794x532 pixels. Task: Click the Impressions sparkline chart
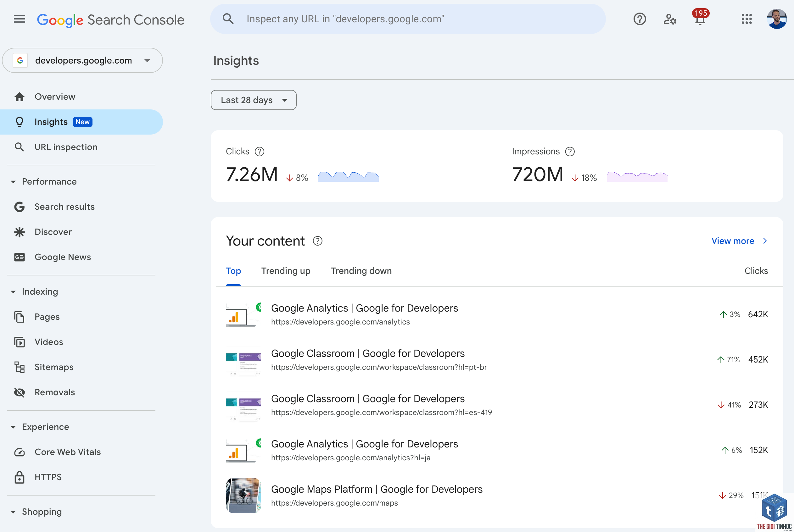tap(637, 176)
